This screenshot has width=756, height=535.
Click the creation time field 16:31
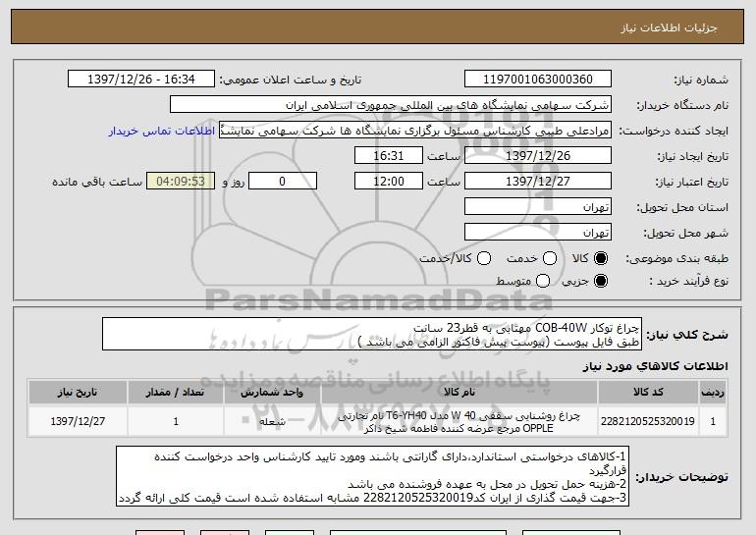point(389,156)
